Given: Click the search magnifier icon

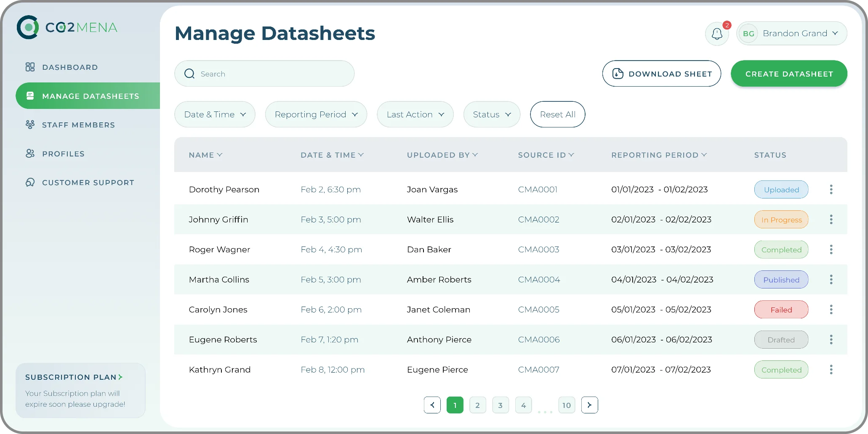Looking at the screenshot, I should click(189, 73).
